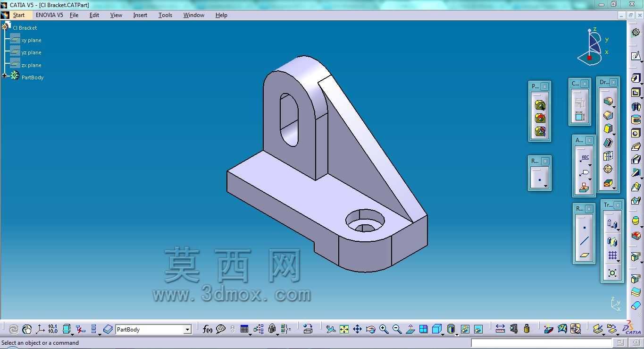Click the Measure Inertia weight icon

[x=527, y=329]
